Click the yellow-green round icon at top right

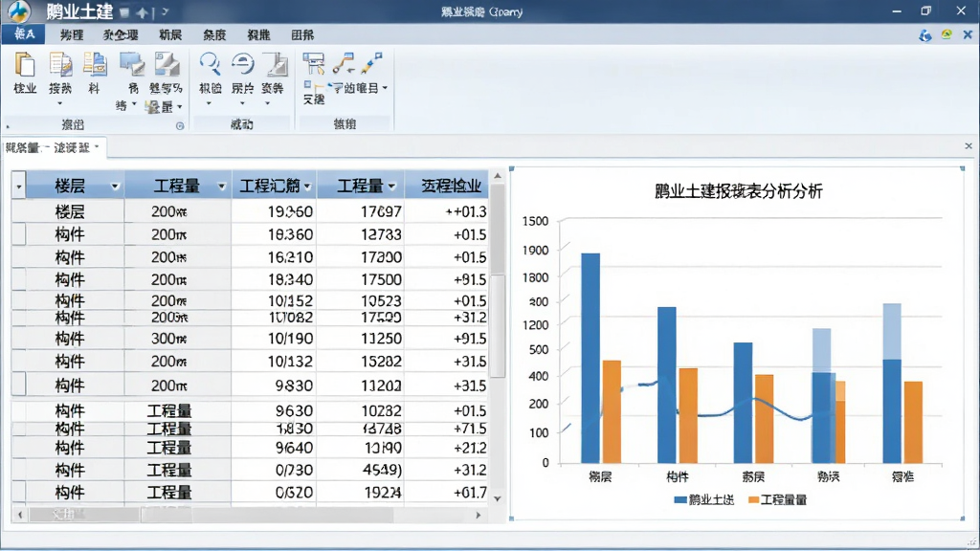947,35
